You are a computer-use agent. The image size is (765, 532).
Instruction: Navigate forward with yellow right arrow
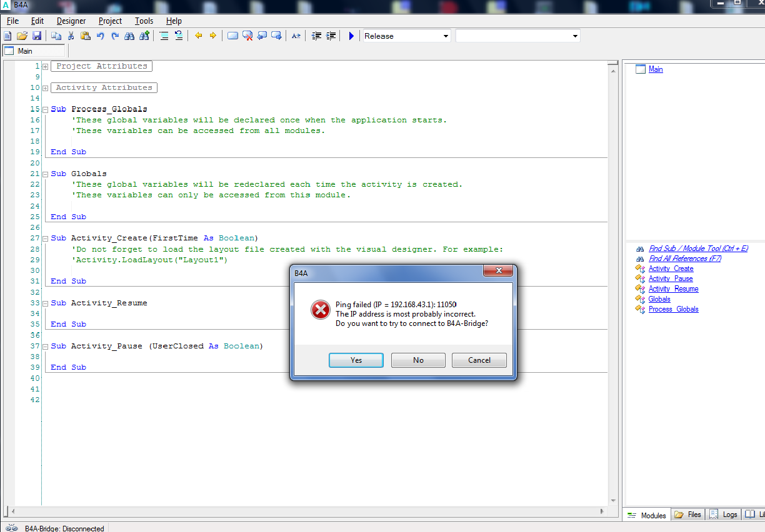click(213, 36)
